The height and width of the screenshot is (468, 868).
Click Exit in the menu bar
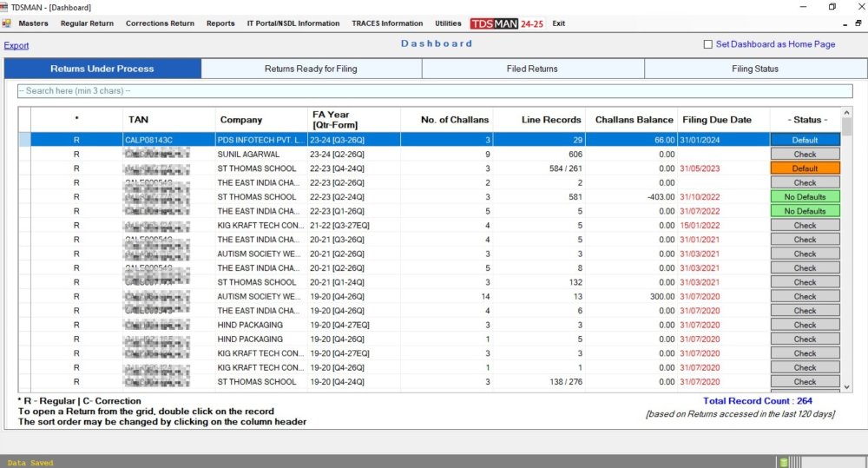click(x=558, y=23)
